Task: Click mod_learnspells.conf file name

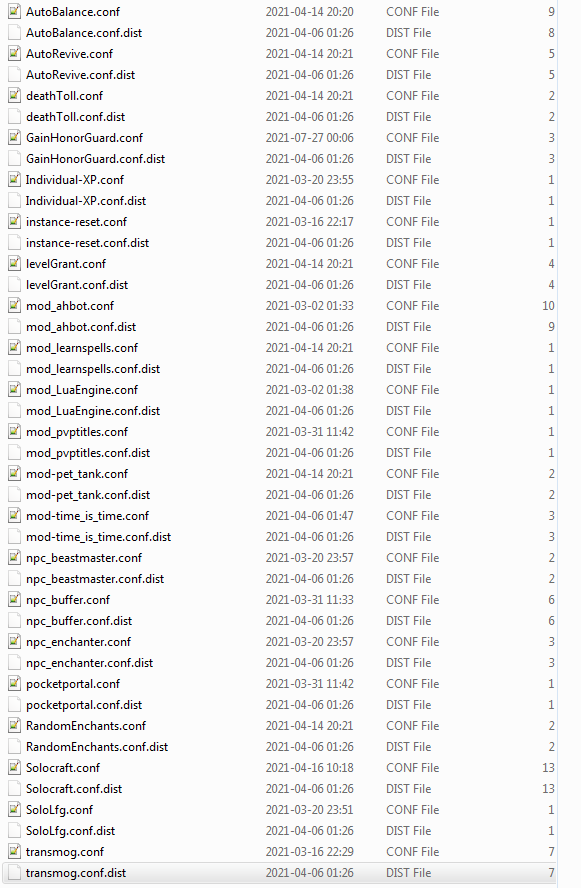Action: coord(82,347)
